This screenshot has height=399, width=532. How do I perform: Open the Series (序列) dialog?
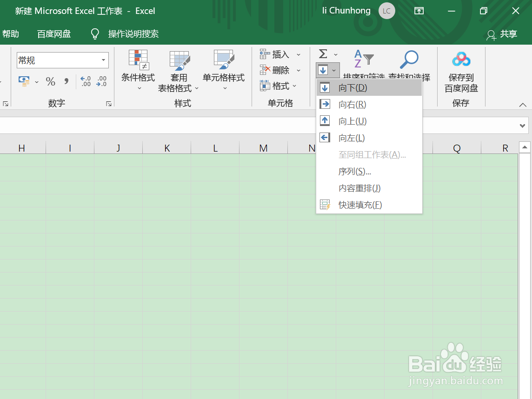point(369,171)
